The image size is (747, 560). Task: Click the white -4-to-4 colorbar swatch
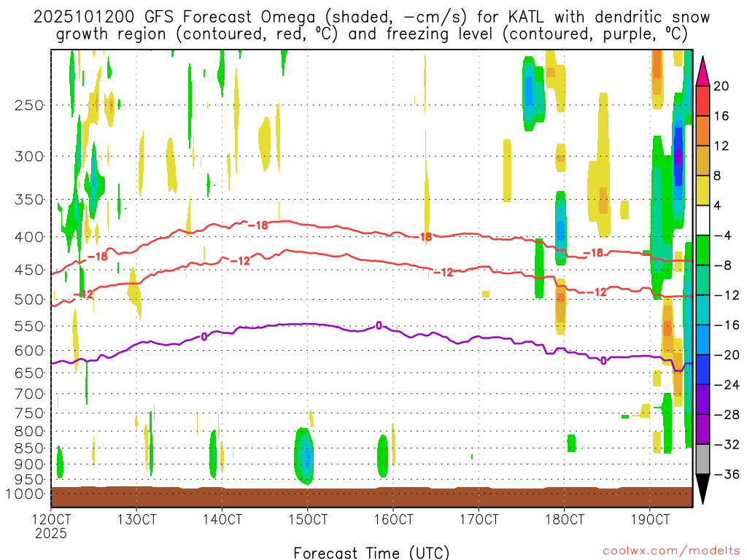[703, 220]
